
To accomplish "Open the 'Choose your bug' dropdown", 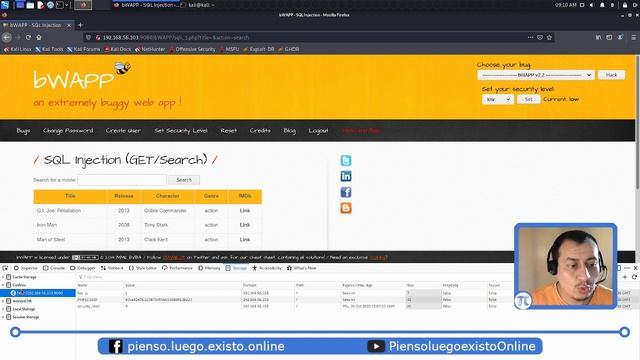I will click(x=536, y=75).
